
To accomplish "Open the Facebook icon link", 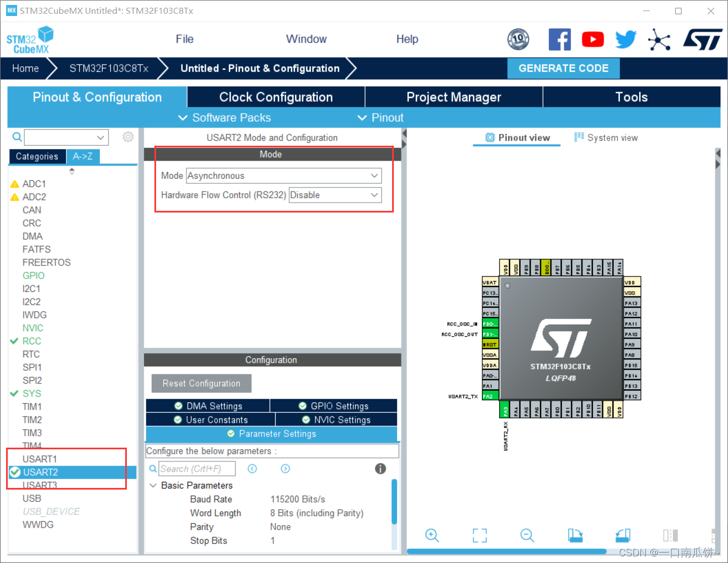I will pyautogui.click(x=560, y=39).
